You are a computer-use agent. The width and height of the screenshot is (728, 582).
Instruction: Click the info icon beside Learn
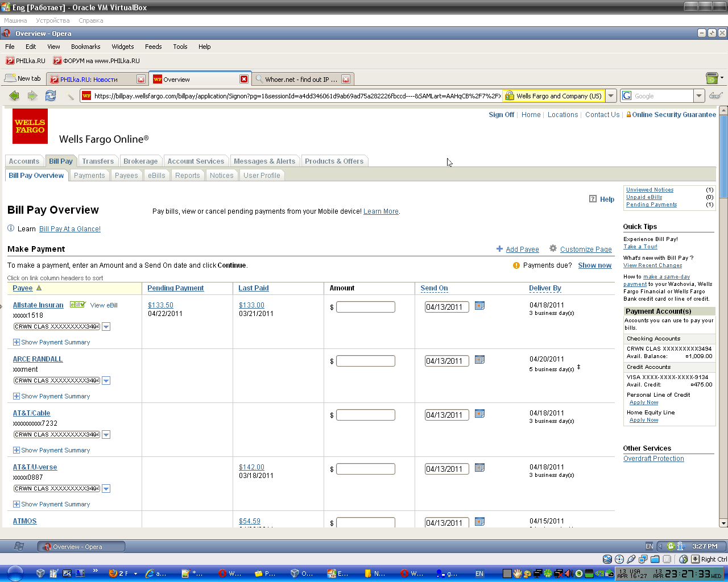(11, 228)
